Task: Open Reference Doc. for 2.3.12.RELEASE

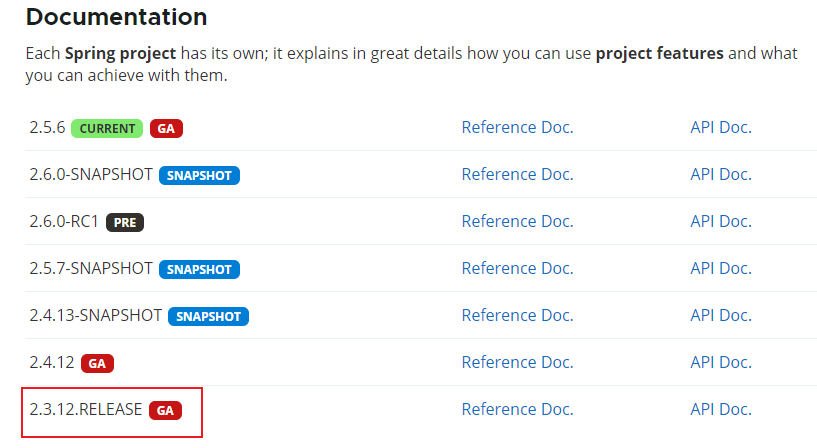Action: pos(517,409)
